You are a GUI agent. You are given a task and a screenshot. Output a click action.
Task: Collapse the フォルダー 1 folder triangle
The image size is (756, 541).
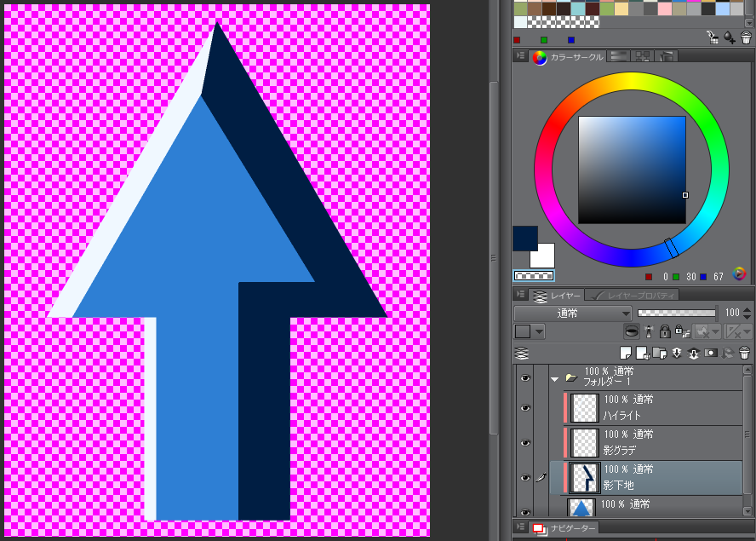click(x=554, y=379)
